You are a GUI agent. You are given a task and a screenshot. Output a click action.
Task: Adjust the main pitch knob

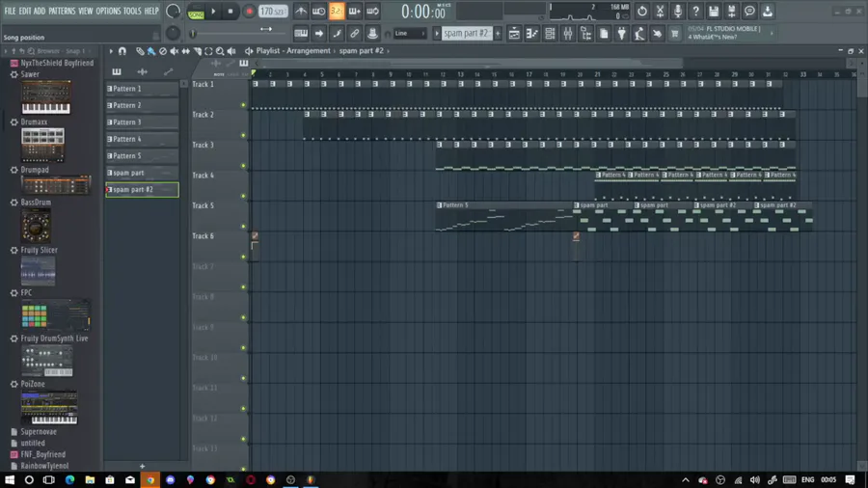tap(173, 34)
